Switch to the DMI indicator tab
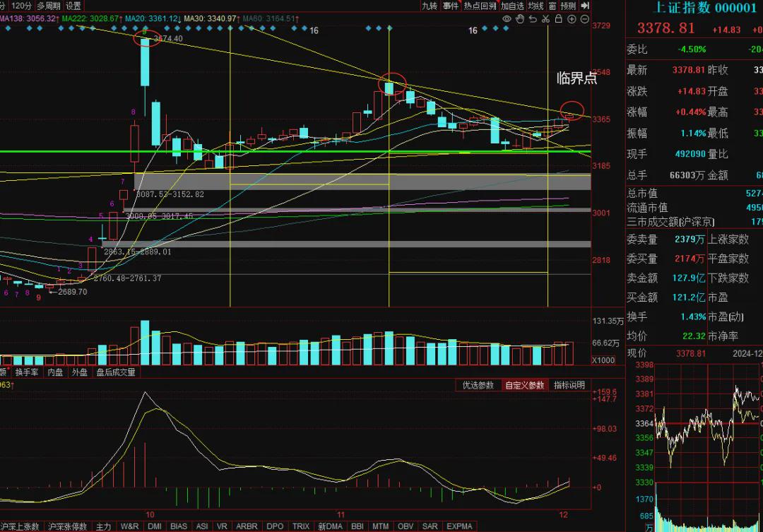 pyautogui.click(x=155, y=526)
